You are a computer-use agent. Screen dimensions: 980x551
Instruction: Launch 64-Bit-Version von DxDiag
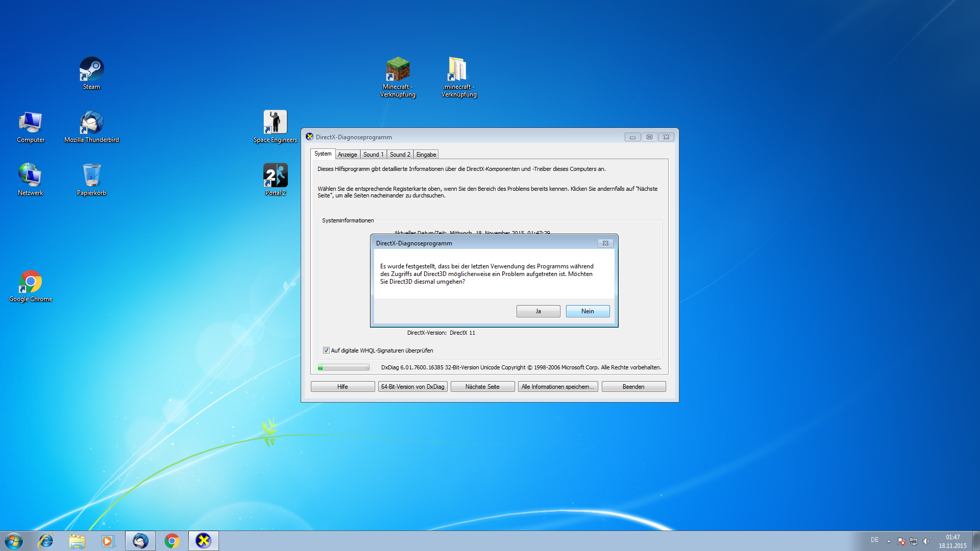412,387
